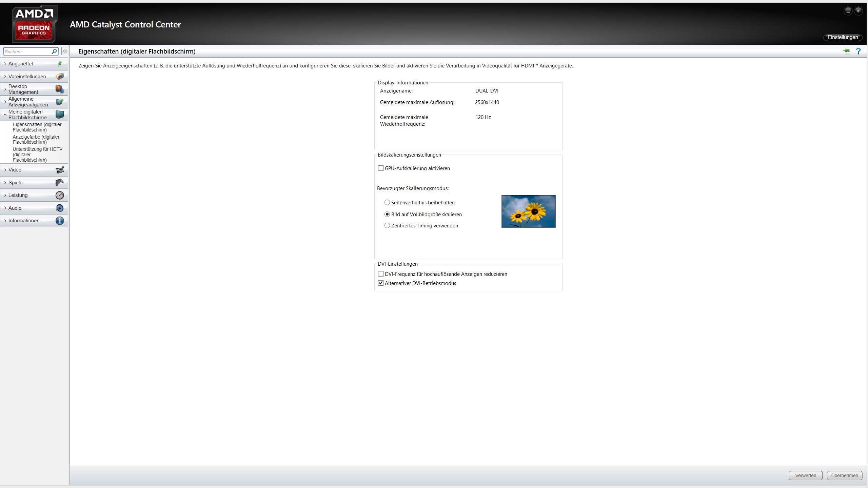Click the blue Informationen icon
868x488 pixels.
[x=60, y=221]
